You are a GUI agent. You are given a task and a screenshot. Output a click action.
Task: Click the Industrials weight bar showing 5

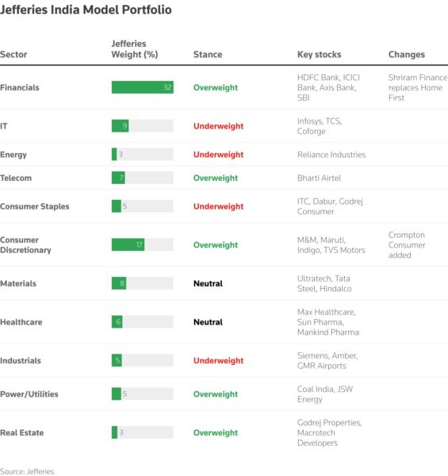(x=143, y=360)
